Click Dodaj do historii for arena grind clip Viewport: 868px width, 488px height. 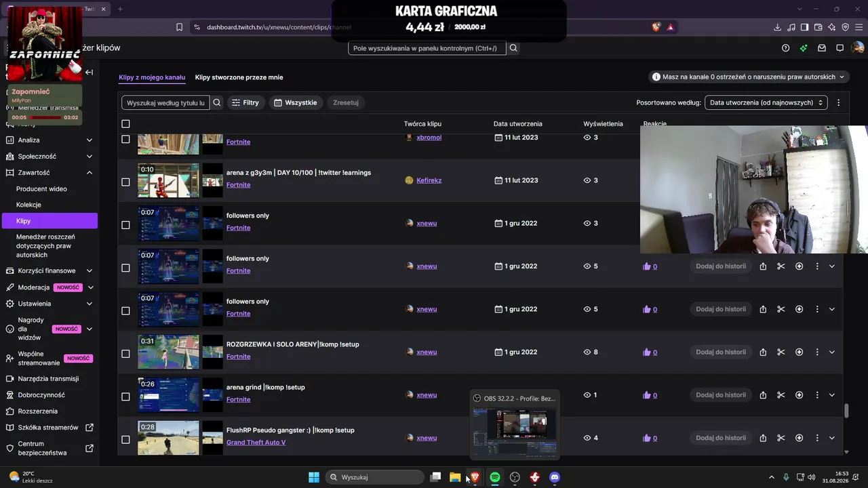pos(721,395)
